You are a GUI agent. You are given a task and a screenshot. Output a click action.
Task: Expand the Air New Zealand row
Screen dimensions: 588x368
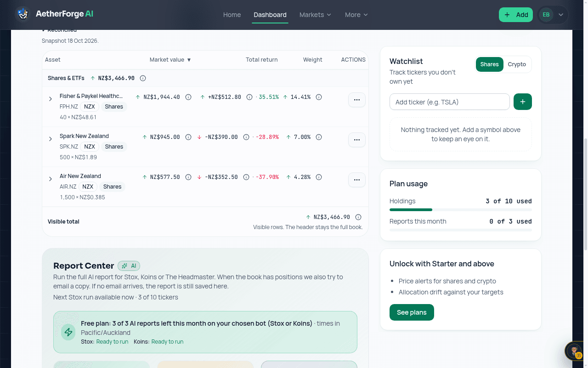51,179
